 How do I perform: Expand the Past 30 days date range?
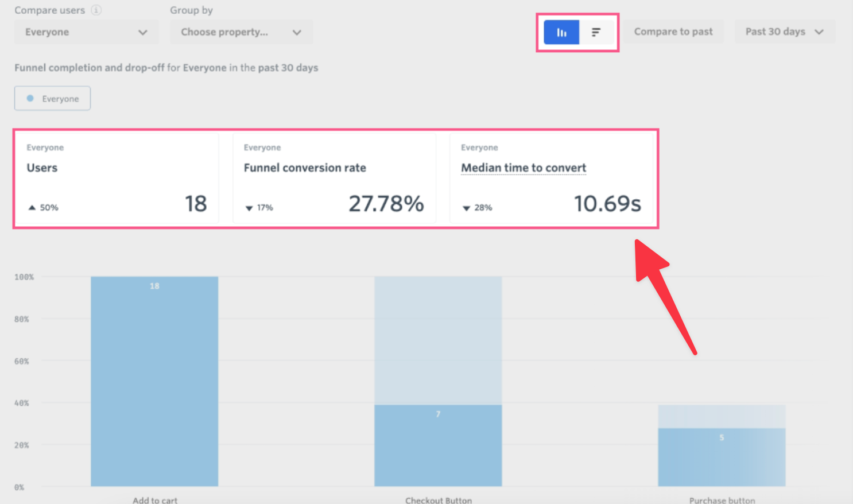tap(784, 32)
